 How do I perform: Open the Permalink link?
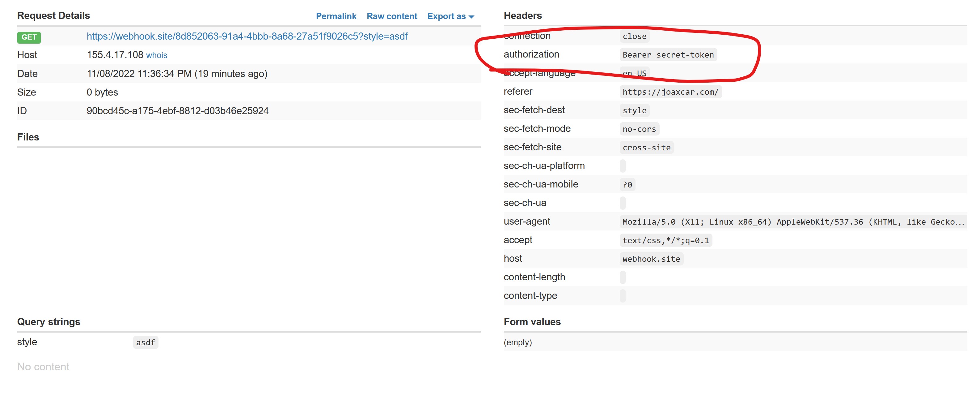pyautogui.click(x=336, y=16)
